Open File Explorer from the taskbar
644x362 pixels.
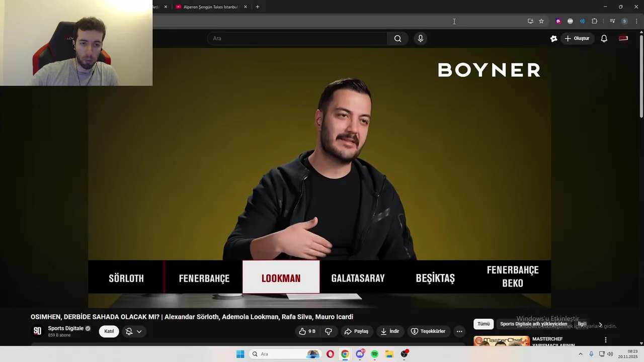389,354
